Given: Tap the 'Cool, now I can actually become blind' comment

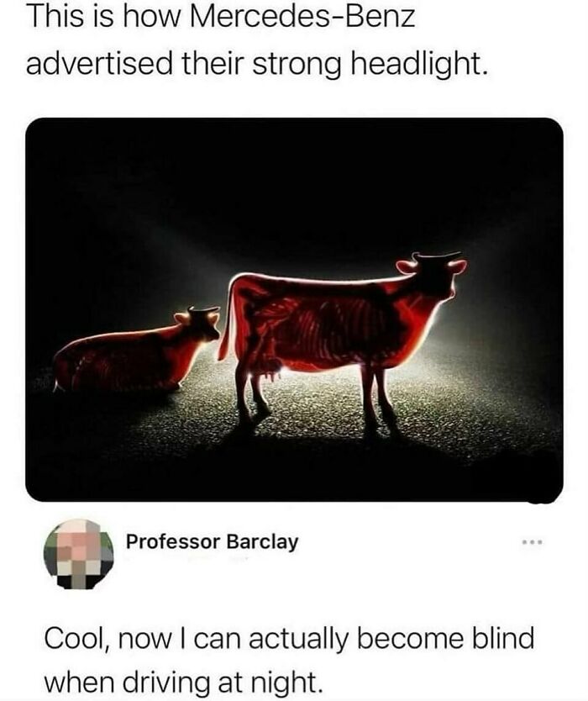Looking at the screenshot, I should [x=289, y=639].
